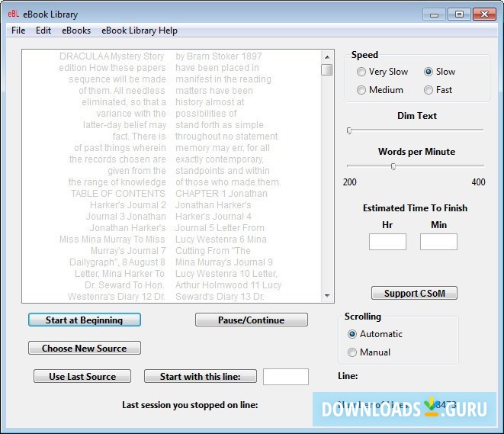The height and width of the screenshot is (434, 504).
Task: Click the Min estimated time field
Action: pos(438,242)
